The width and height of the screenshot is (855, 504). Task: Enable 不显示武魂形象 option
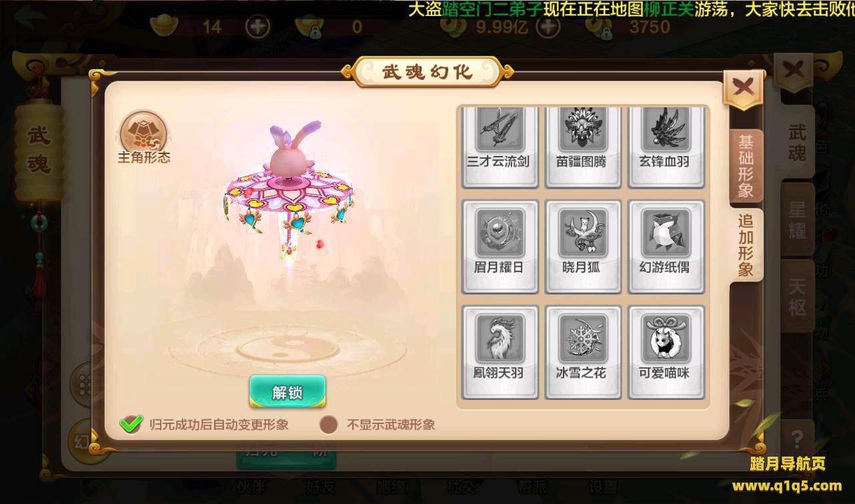coord(328,425)
